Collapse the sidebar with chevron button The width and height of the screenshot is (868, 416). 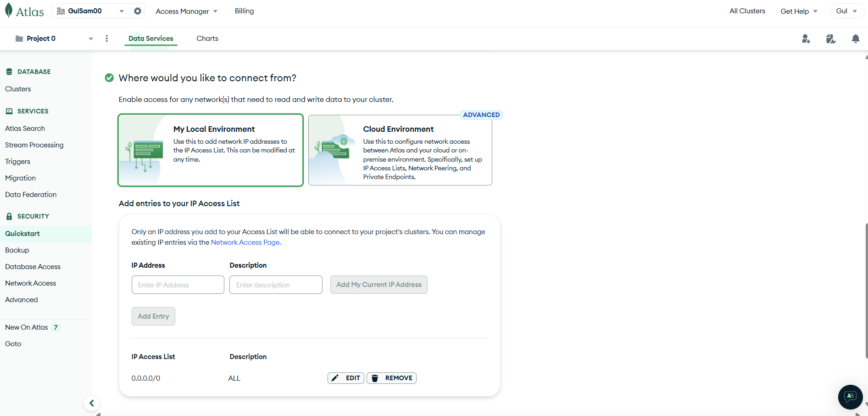[x=92, y=403]
